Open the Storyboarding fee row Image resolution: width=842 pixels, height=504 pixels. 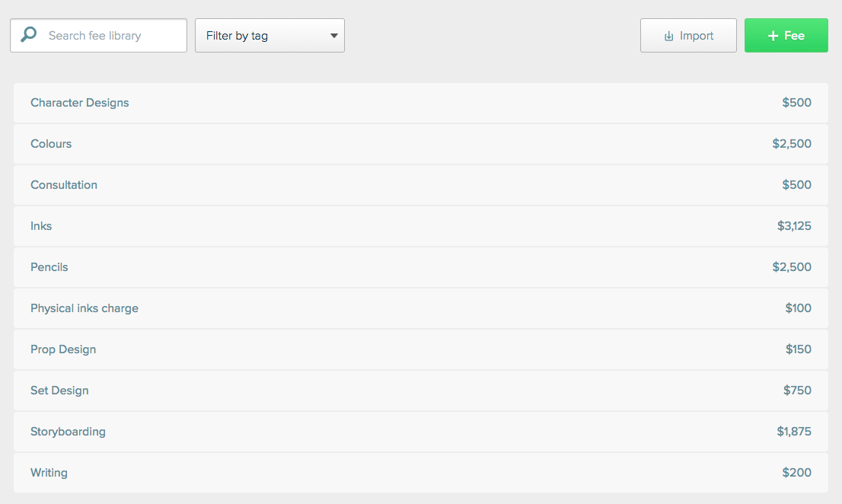tap(68, 432)
